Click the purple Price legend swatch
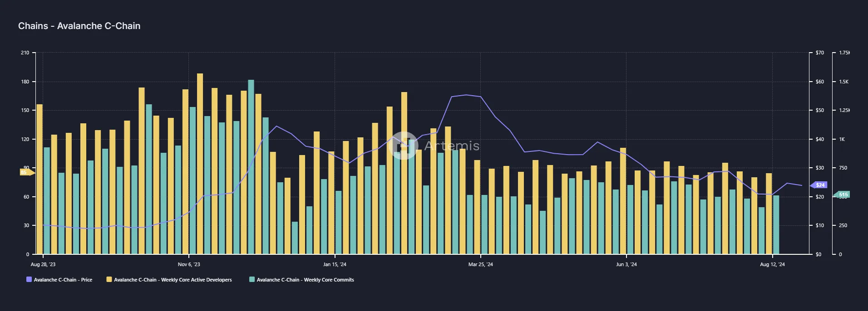Viewport: 868px width, 311px height. 29,280
